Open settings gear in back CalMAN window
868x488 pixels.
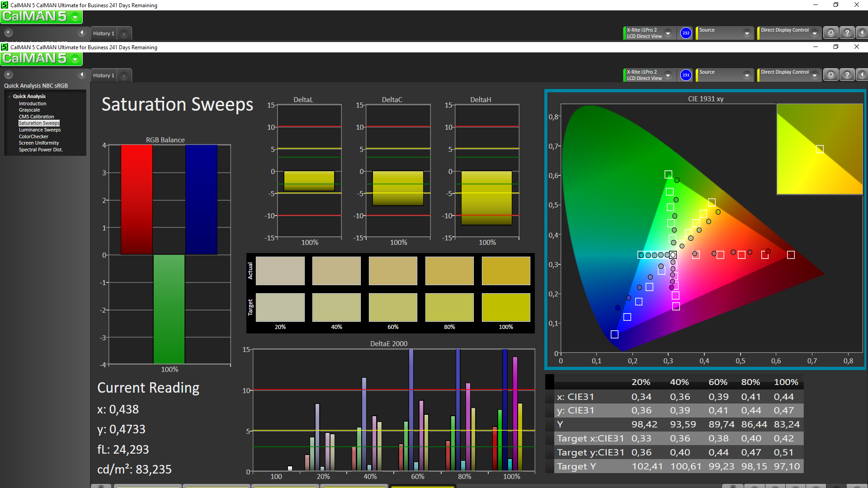click(x=830, y=33)
